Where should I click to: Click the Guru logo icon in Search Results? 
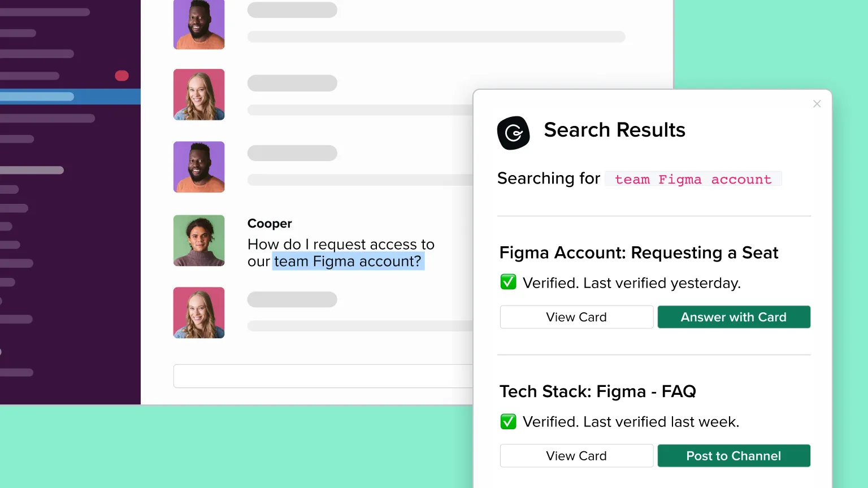click(513, 133)
